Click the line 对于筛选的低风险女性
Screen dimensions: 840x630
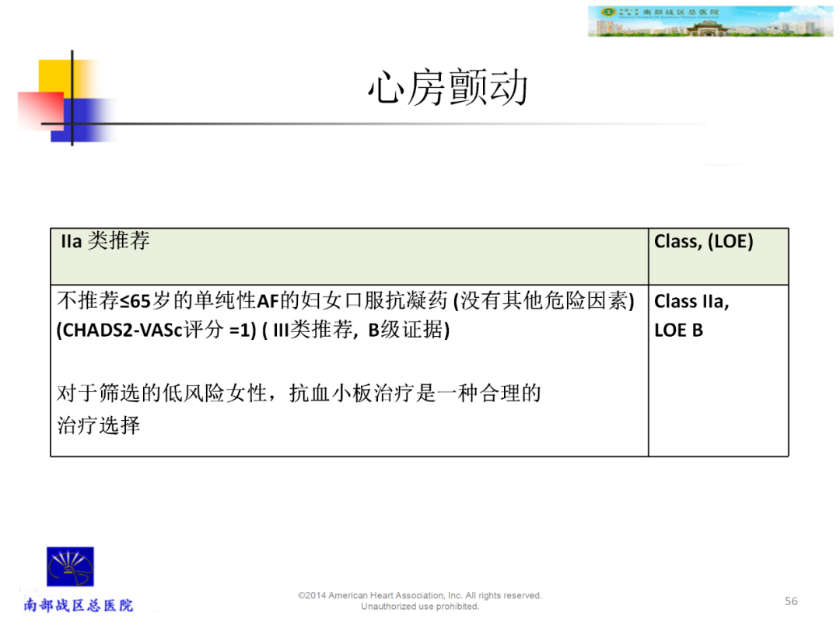coord(299,394)
